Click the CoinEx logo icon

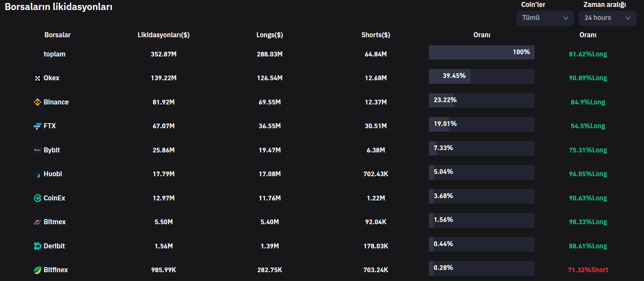point(38,198)
